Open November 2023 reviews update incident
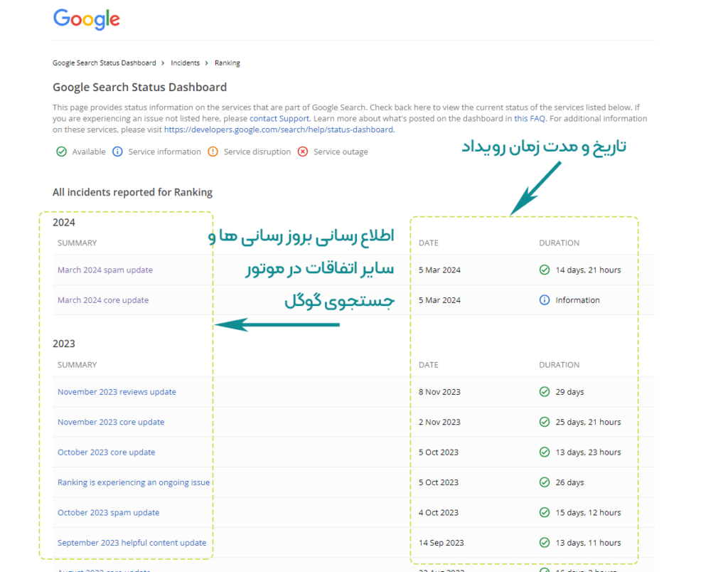This screenshot has height=572, width=728. coord(117,392)
